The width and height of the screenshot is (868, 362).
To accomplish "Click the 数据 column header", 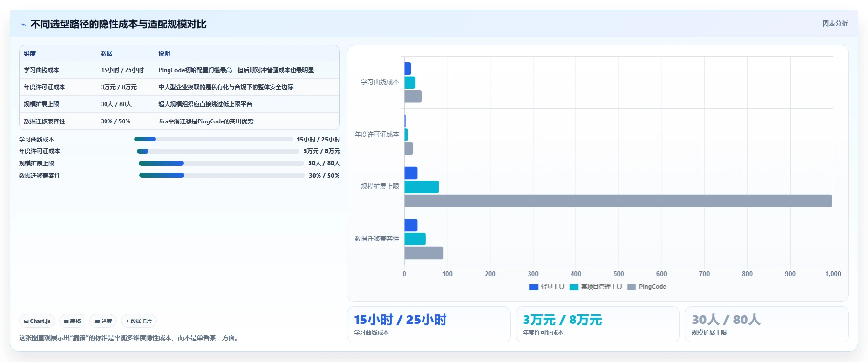I will pyautogui.click(x=106, y=54).
